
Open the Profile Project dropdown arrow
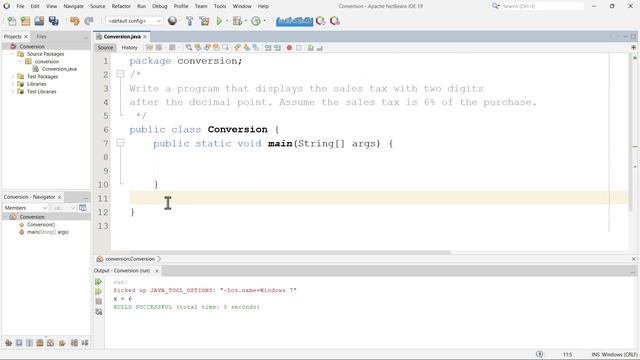tap(265, 21)
